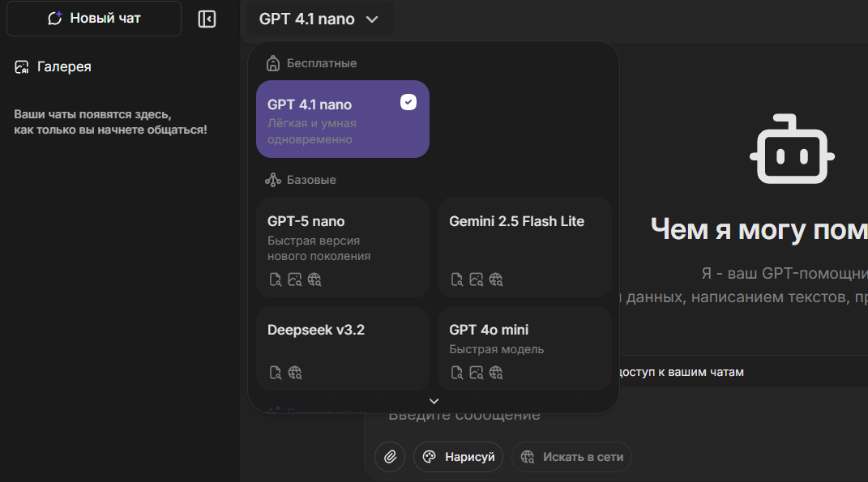Click the robot assistant logo
The image size is (868, 482).
792,149
